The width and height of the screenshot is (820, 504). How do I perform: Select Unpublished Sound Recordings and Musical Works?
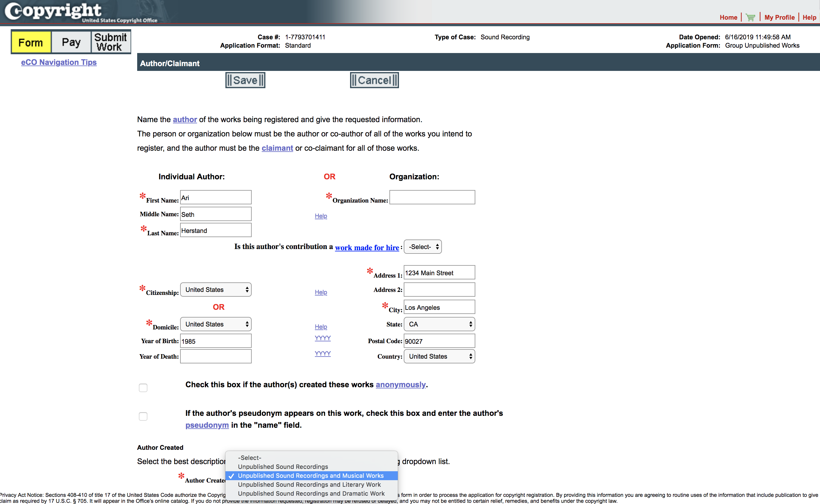point(311,475)
